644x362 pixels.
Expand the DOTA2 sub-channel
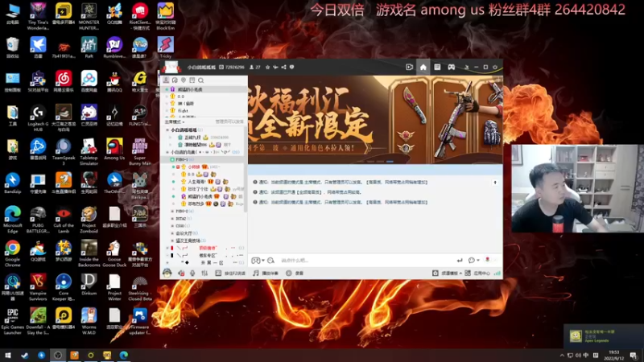tap(172, 218)
